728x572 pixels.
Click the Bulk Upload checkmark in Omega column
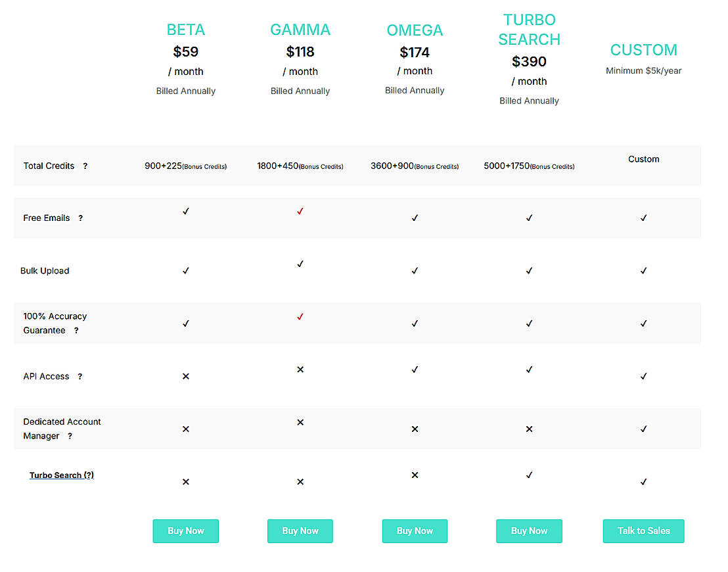[415, 271]
